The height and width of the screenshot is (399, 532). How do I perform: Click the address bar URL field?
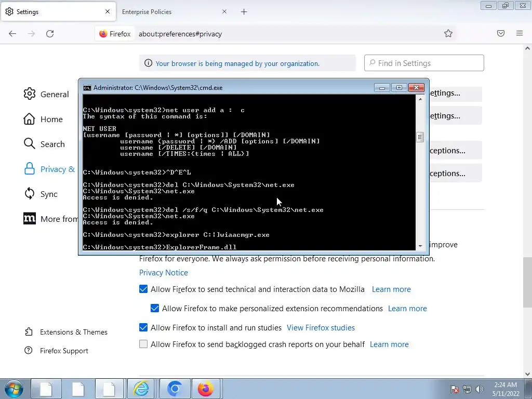[288, 34]
